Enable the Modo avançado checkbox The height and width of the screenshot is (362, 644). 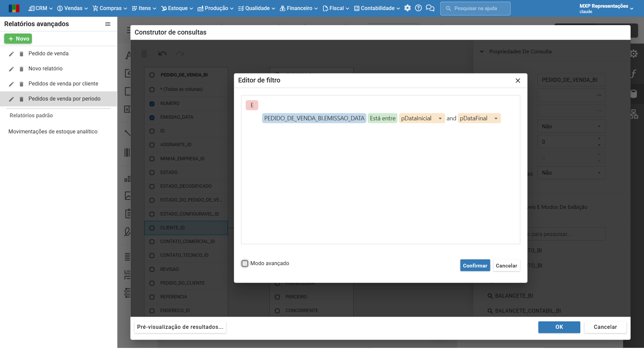click(x=245, y=263)
